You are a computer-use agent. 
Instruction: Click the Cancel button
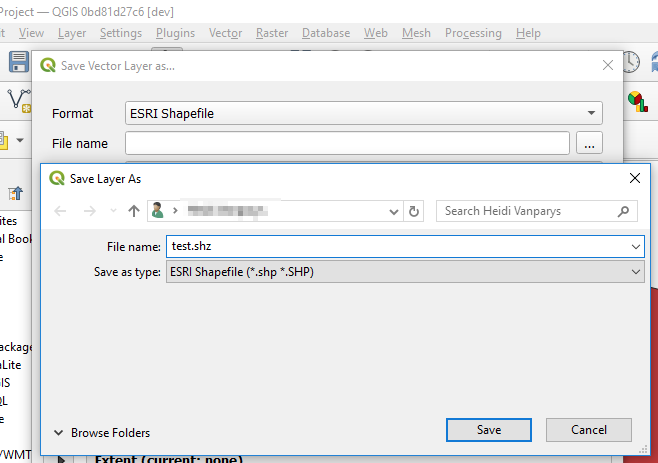tap(589, 430)
